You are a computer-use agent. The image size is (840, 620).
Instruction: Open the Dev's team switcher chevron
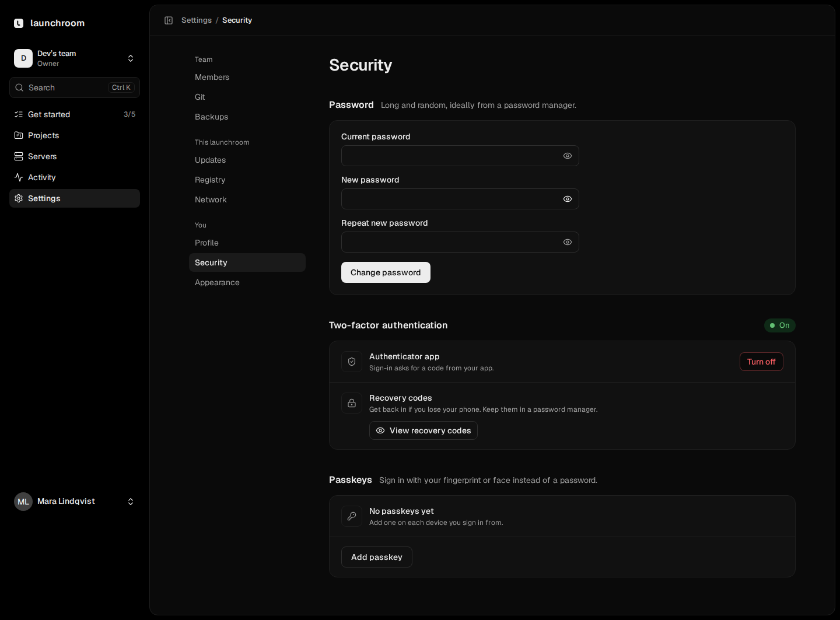(131, 58)
